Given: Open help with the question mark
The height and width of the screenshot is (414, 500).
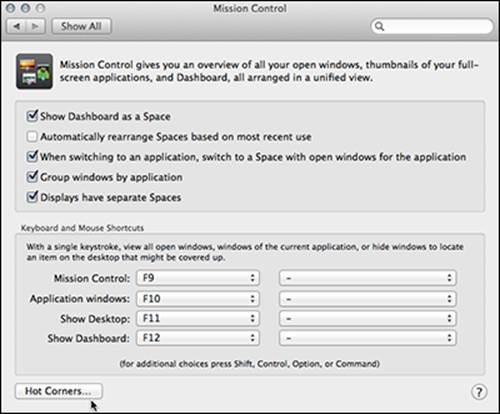Looking at the screenshot, I should [479, 392].
